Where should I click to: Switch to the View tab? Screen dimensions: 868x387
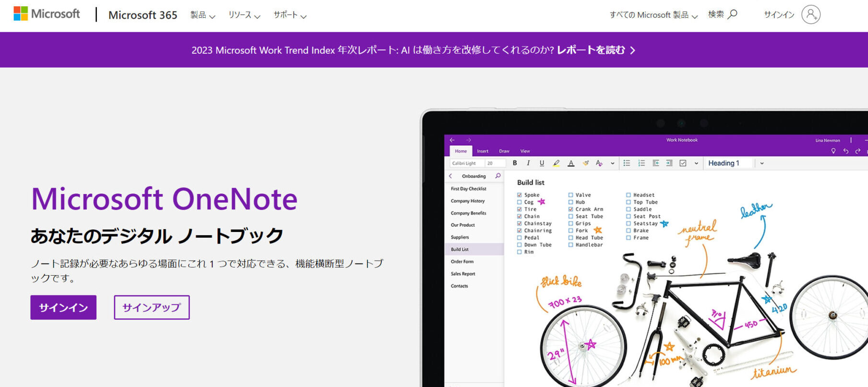(525, 151)
